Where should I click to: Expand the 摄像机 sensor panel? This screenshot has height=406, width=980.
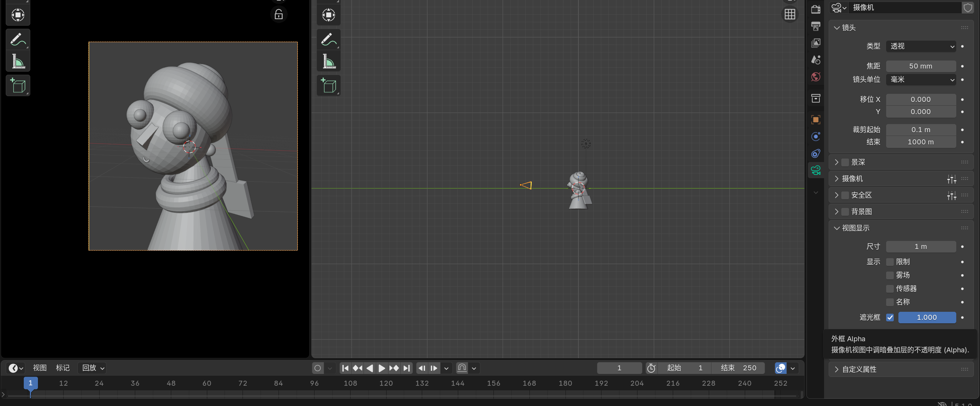[836, 178]
